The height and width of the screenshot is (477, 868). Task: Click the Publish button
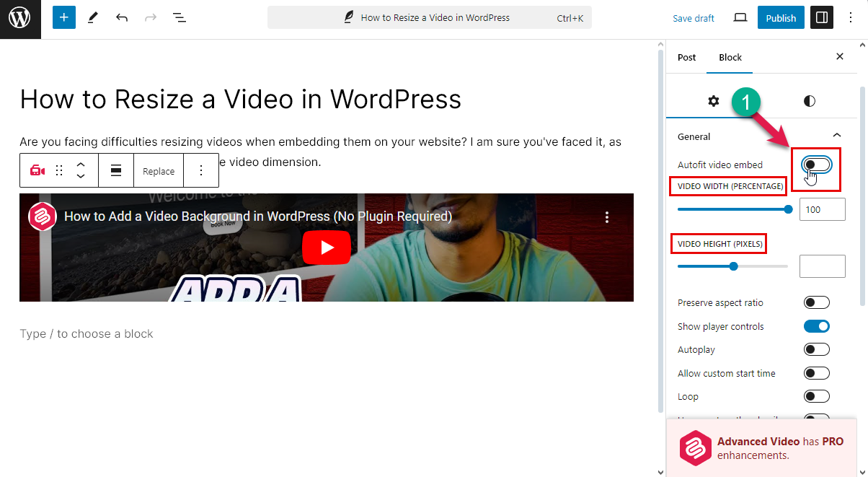pos(781,17)
